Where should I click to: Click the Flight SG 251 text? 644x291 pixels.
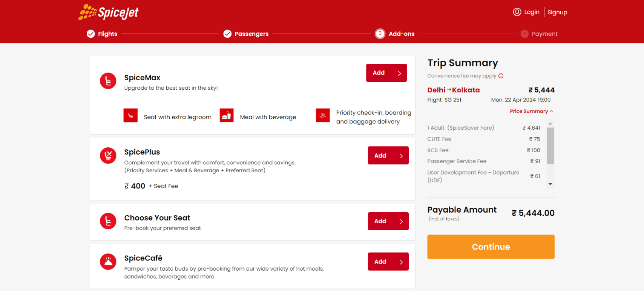click(x=444, y=100)
